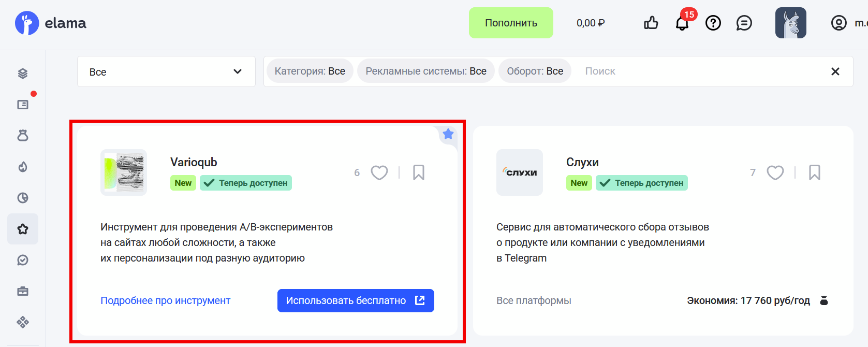The width and height of the screenshot is (868, 347).
Task: Open the 'Оборот: Все' filter
Action: (x=535, y=71)
